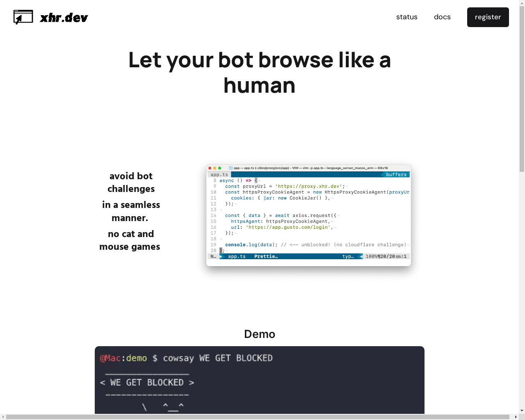Click the vertical scrollbar thumb
Viewport: 525px width, 420px height.
(522, 88)
